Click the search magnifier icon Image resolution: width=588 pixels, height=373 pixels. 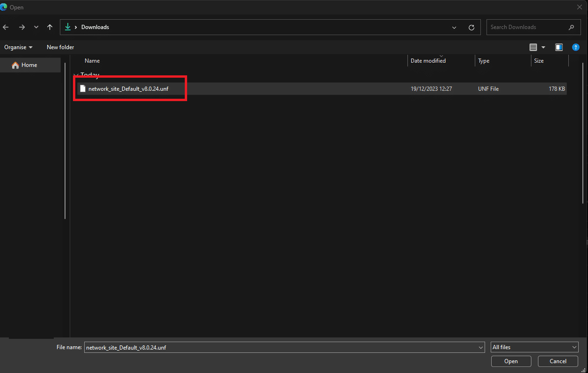pyautogui.click(x=572, y=27)
